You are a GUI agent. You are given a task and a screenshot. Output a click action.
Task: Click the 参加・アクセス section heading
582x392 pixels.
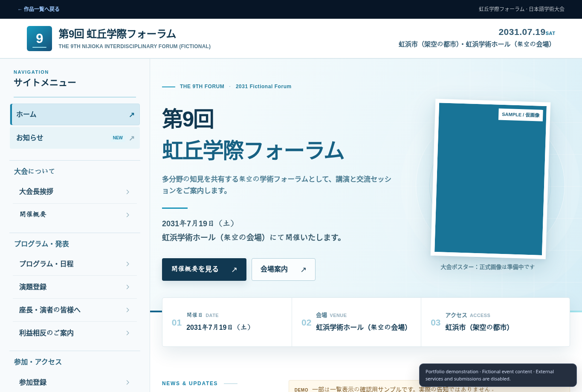click(x=38, y=362)
